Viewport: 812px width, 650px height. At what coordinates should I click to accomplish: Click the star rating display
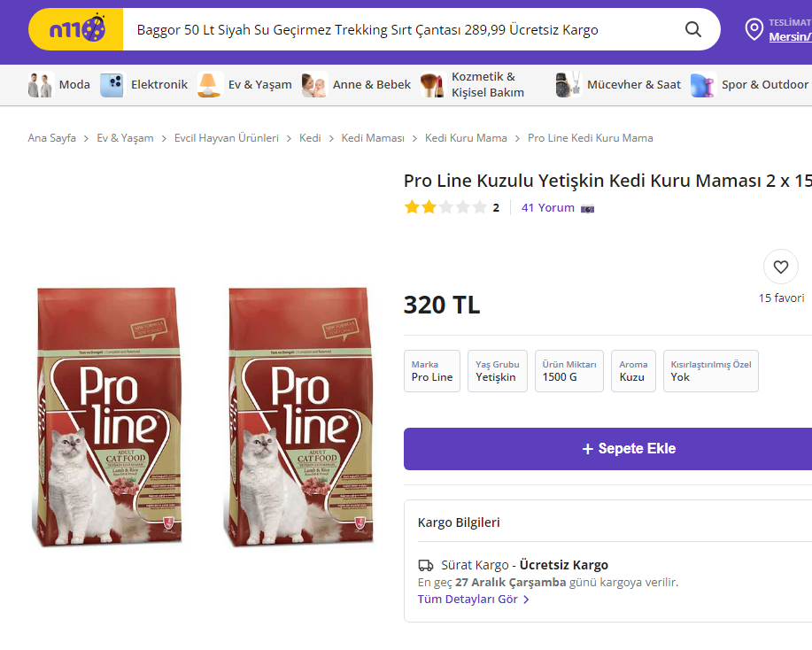tap(445, 208)
